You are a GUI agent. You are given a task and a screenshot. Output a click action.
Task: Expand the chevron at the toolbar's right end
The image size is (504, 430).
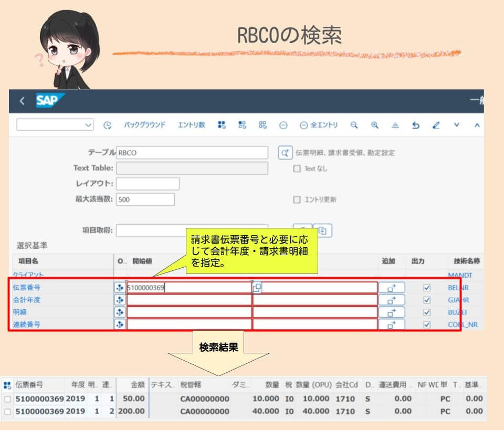[456, 124]
